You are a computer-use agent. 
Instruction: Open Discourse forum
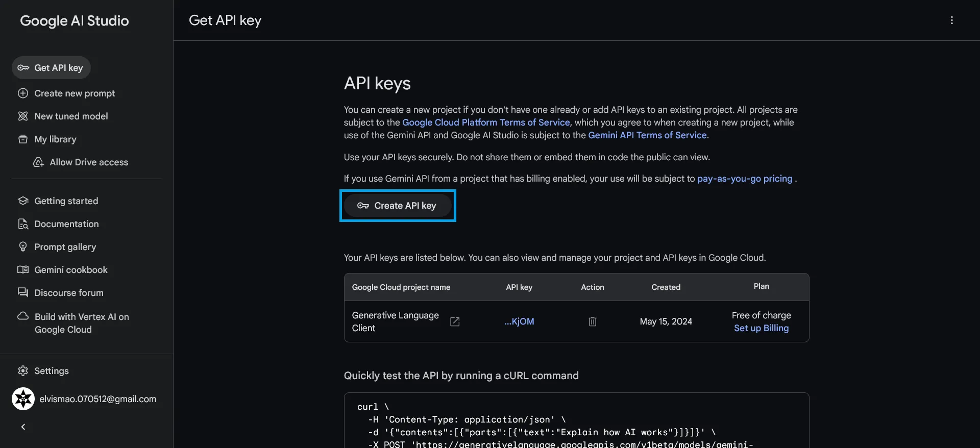tap(69, 293)
